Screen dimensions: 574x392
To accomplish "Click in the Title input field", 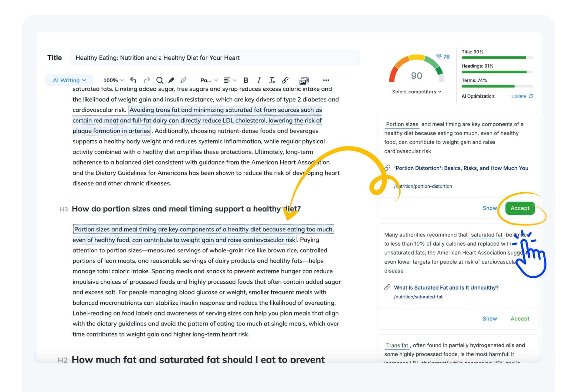I will tap(215, 58).
